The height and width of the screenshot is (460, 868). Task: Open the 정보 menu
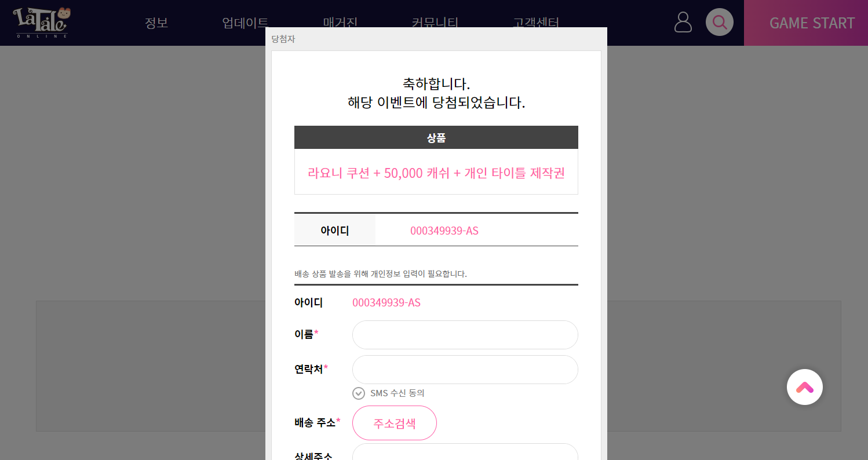(156, 23)
